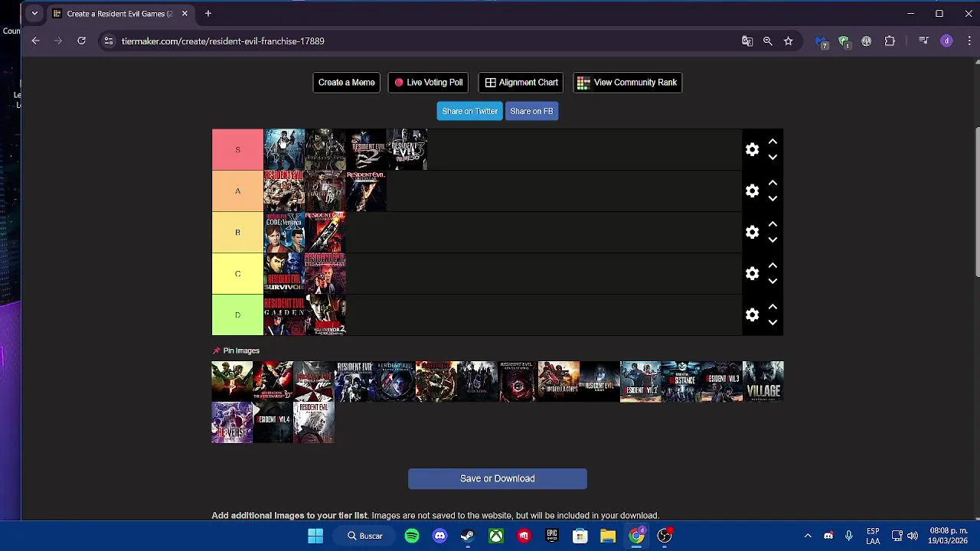Open Discord from the taskbar
Viewport: 980px width, 551px height.
click(x=439, y=536)
